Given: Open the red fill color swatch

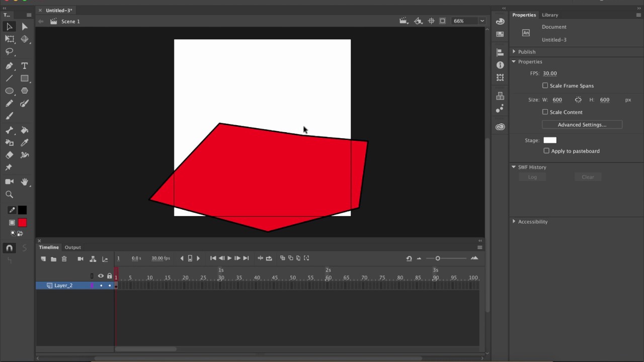Looking at the screenshot, I should (x=22, y=223).
